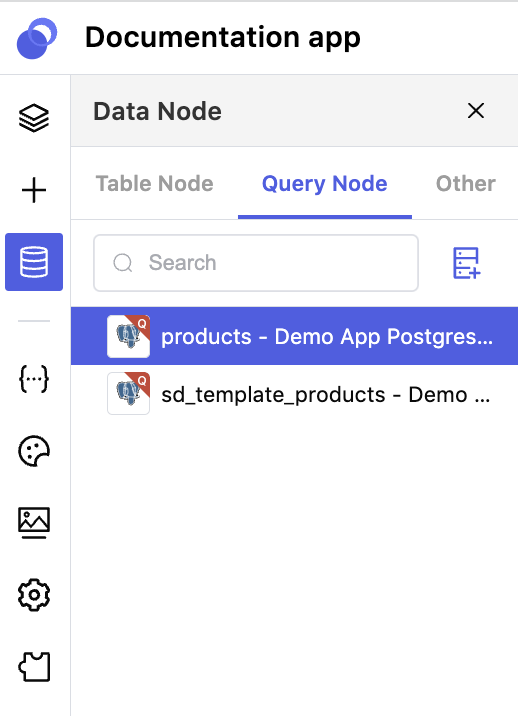Click the Postgres icon of products node
This screenshot has height=716, width=518.
point(128,336)
